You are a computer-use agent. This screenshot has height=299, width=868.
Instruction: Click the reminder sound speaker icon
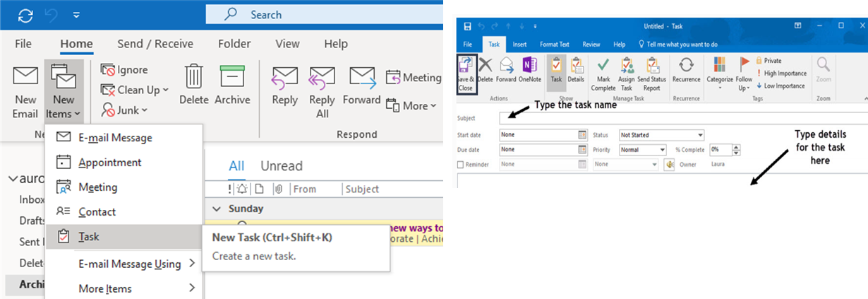(x=669, y=165)
